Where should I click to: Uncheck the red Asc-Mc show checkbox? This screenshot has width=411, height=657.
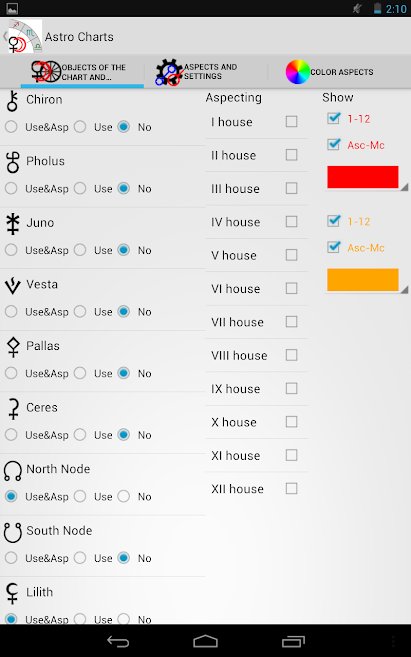pyautogui.click(x=333, y=144)
